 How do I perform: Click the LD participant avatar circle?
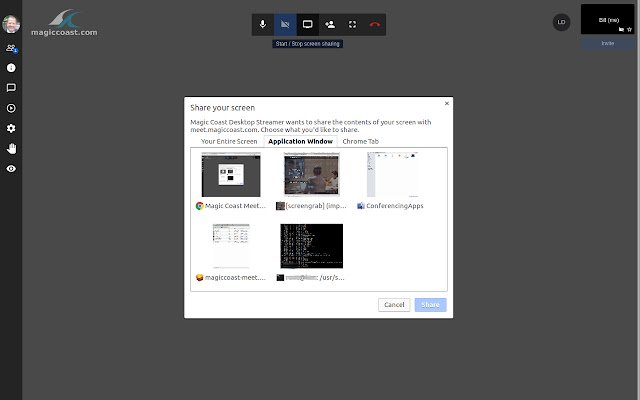point(561,22)
